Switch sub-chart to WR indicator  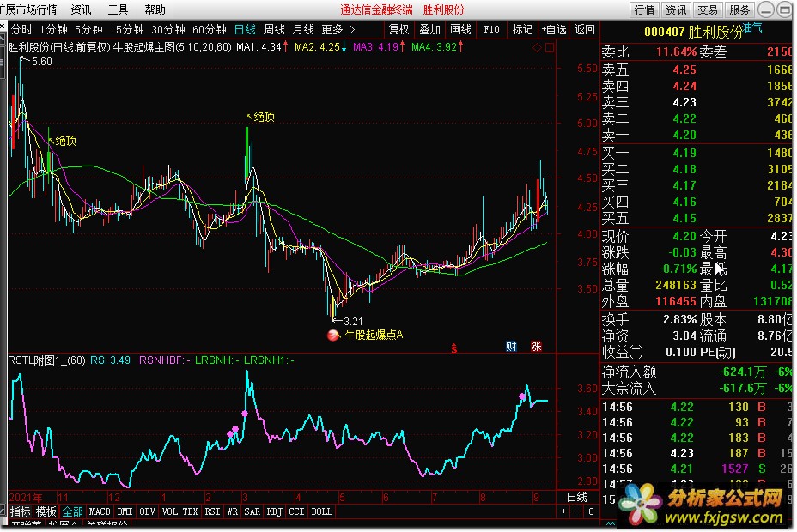coord(232,511)
